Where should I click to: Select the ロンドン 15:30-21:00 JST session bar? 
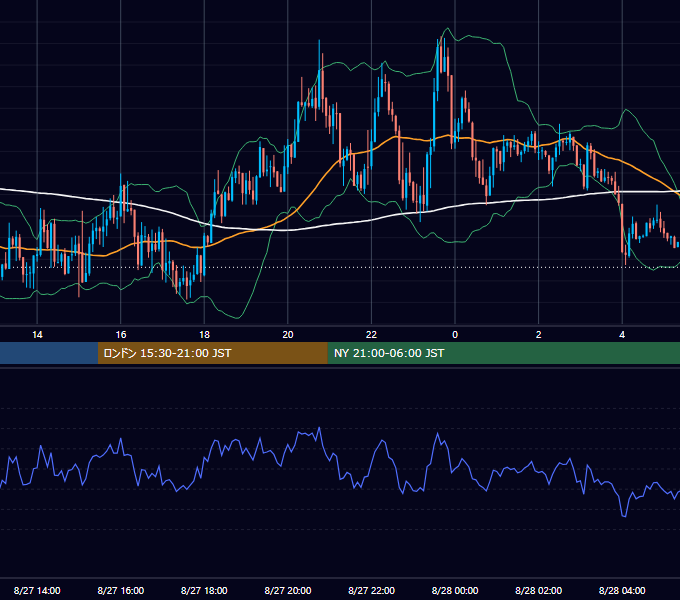212,353
